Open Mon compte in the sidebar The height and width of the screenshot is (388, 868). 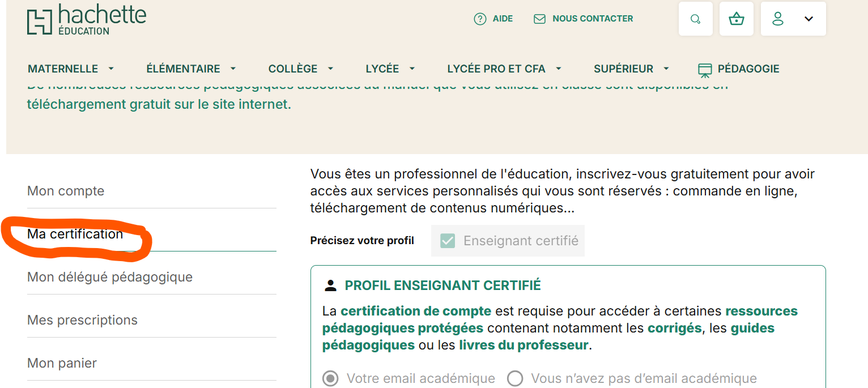click(x=66, y=191)
